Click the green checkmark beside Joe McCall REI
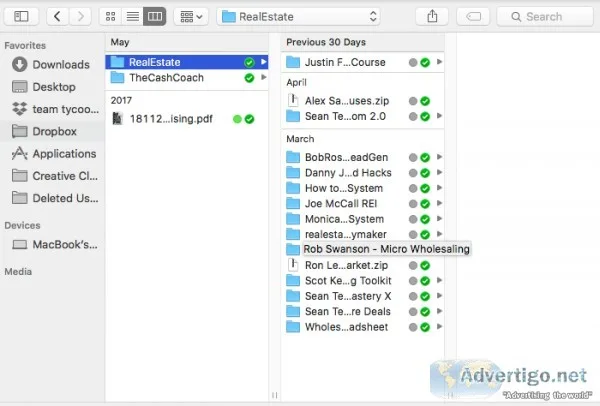Image resolution: width=600 pixels, height=406 pixels. point(425,204)
